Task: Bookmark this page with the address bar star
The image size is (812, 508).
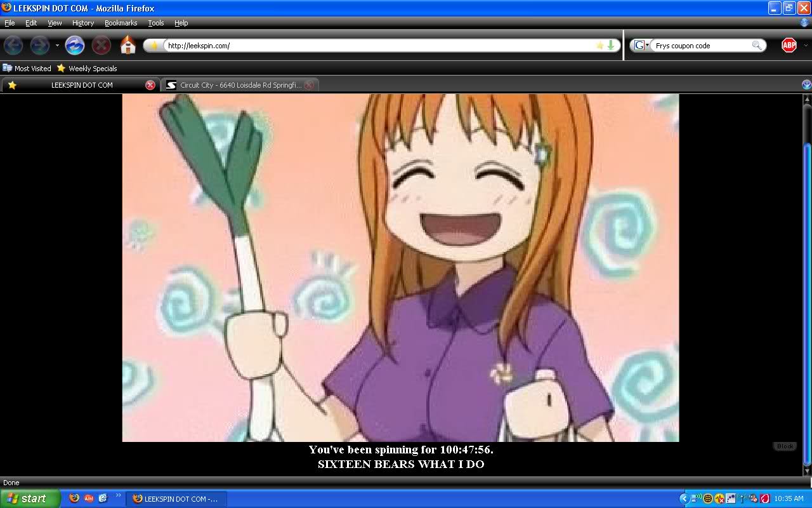Action: [599, 46]
